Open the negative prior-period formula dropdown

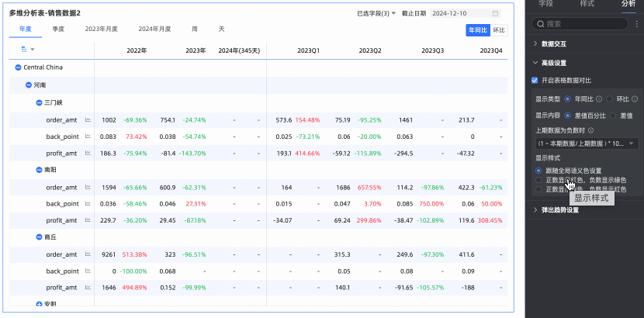[587, 143]
